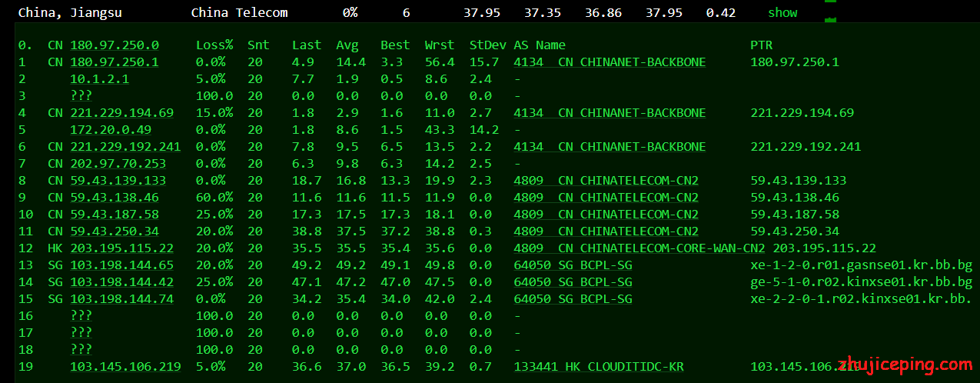Image resolution: width=980 pixels, height=383 pixels.
Task: Open underlined host 59.43.138.46 in hop 9
Action: coord(115,198)
